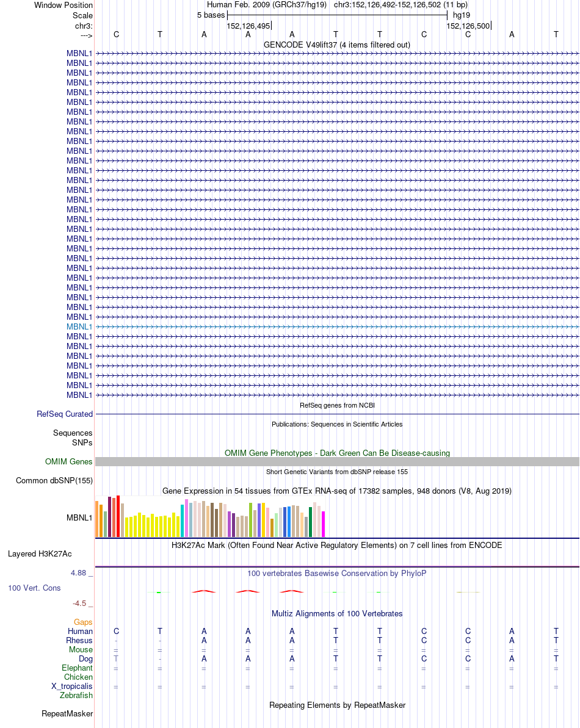
Task: Click the ---> base sequence direction label
Action: [x=86, y=35]
